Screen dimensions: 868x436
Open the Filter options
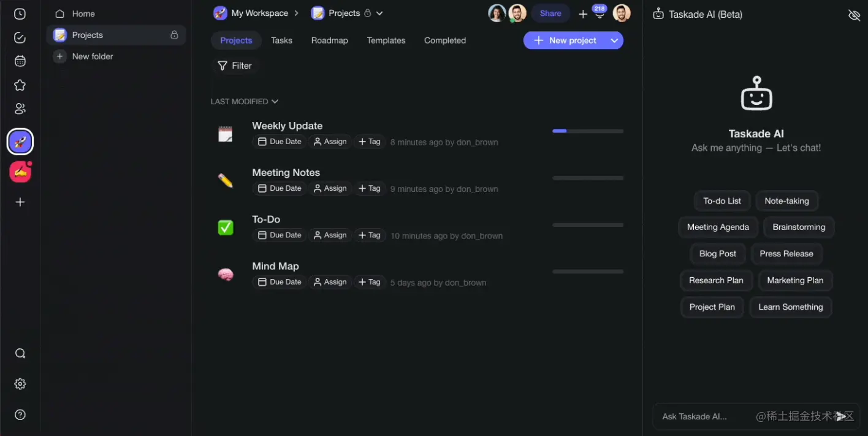235,66
